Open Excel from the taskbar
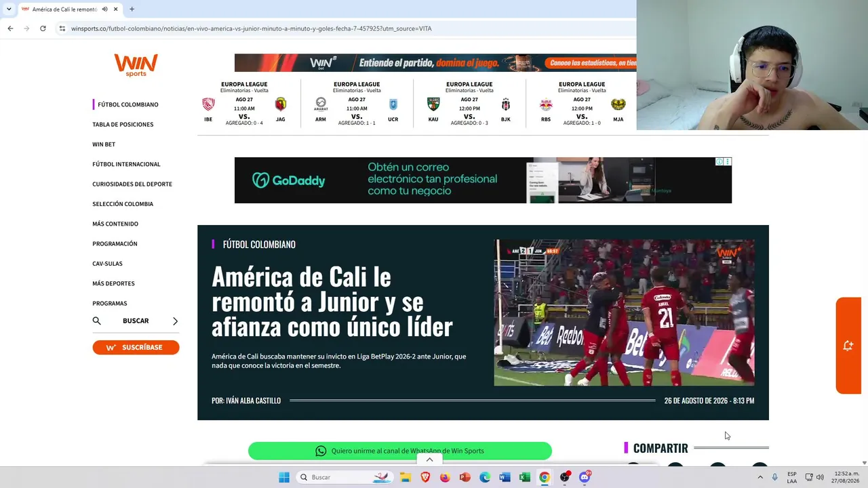Viewport: 868px width, 488px height. point(524,477)
